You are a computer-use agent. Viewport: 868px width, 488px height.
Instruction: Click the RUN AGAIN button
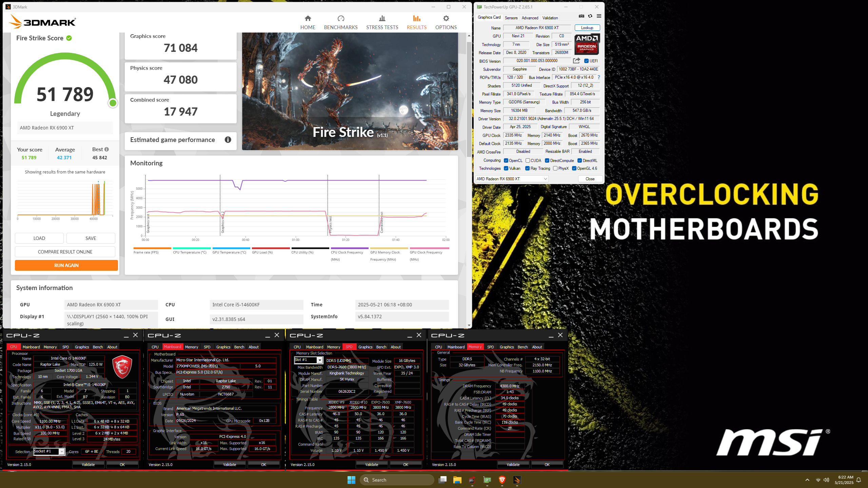pyautogui.click(x=66, y=265)
